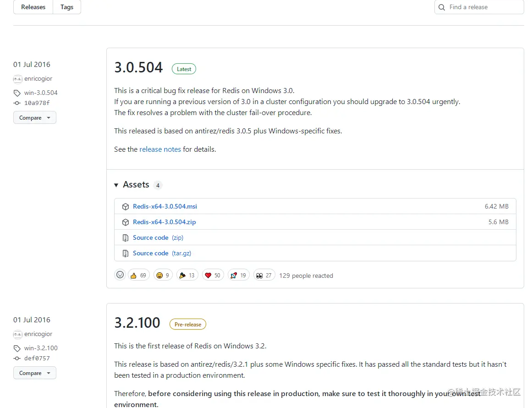This screenshot has height=408, width=532.
Task: Click enricogior avatar for 3.2.100 release
Action: click(18, 334)
